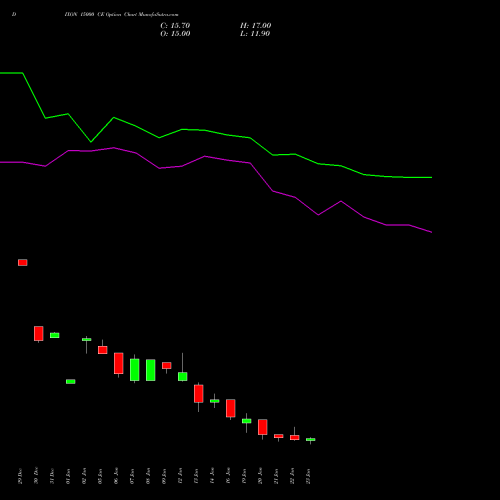Select the 30 Dec date label

click(x=36, y=476)
